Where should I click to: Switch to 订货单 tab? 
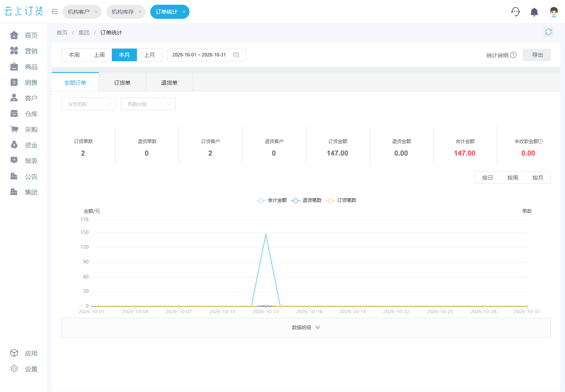122,83
